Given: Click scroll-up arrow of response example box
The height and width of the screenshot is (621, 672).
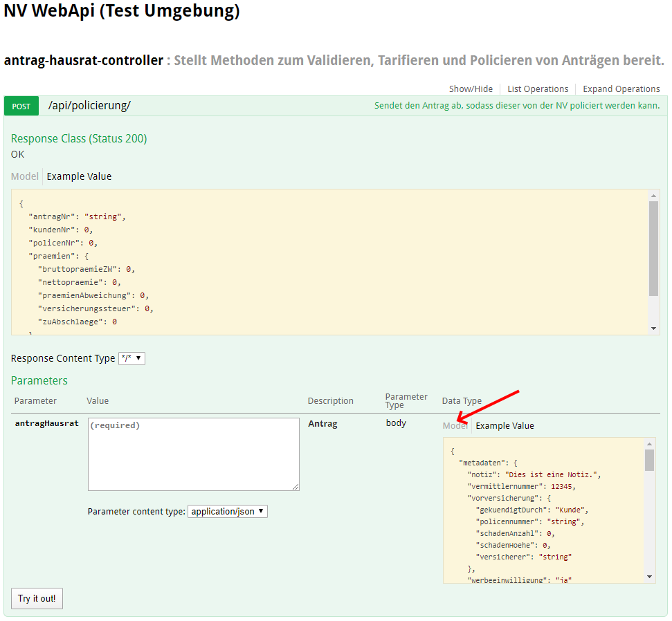Looking at the screenshot, I should point(654,196).
